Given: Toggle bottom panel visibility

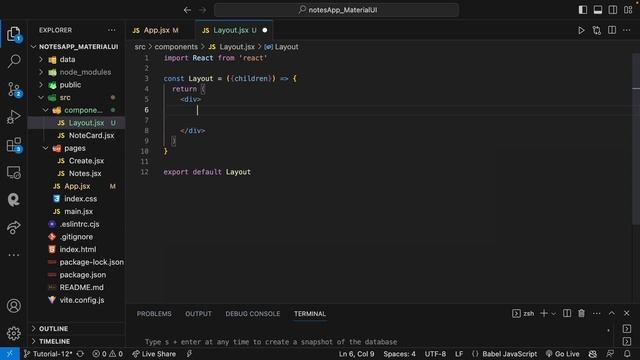Looking at the screenshot, I should tap(598, 10).
